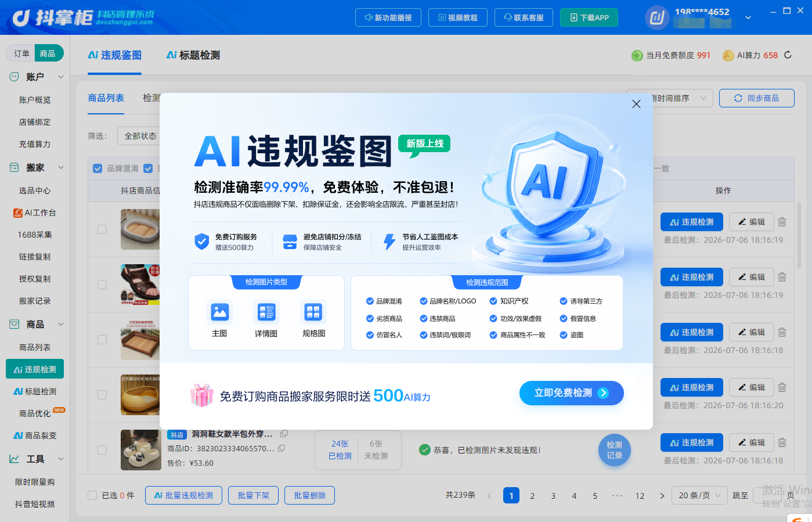Viewport: 812px width, 522px height.
Task: Click the AI算力 coin icon
Action: pyautogui.click(x=728, y=55)
